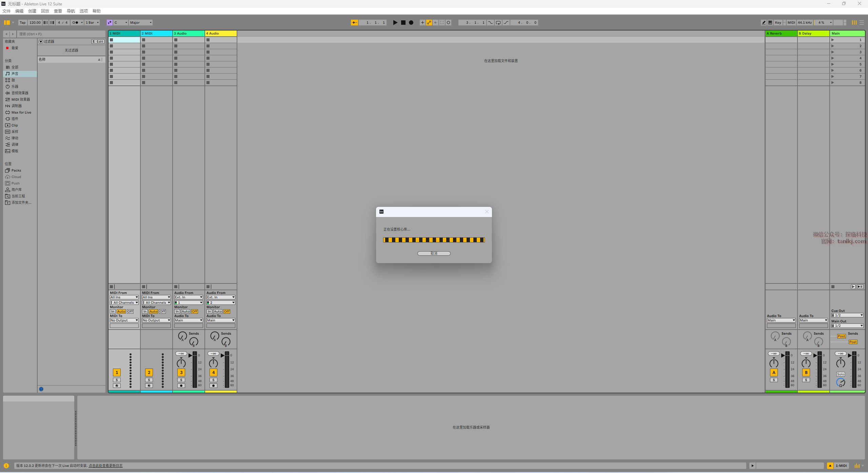
Task: Click the Play button in transport
Action: coord(395,23)
